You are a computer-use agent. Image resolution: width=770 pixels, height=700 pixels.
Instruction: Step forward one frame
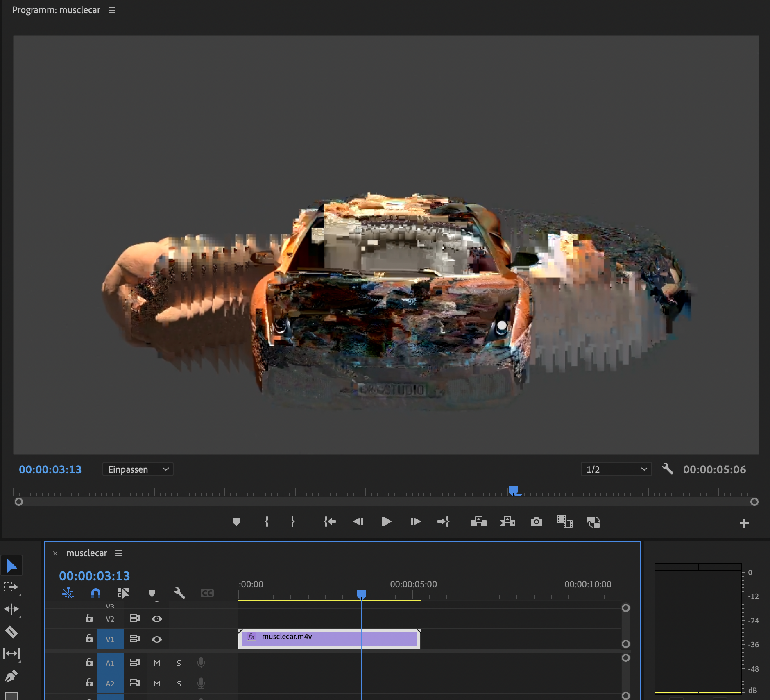tap(415, 521)
